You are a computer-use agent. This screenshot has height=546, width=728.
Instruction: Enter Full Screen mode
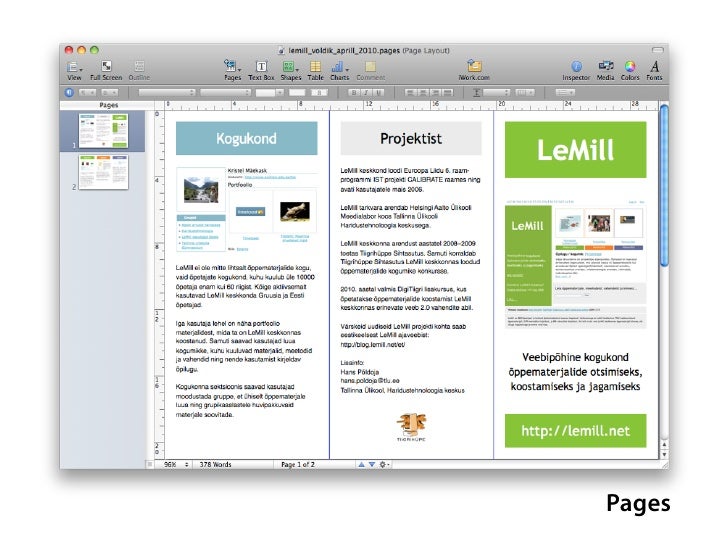(106, 71)
